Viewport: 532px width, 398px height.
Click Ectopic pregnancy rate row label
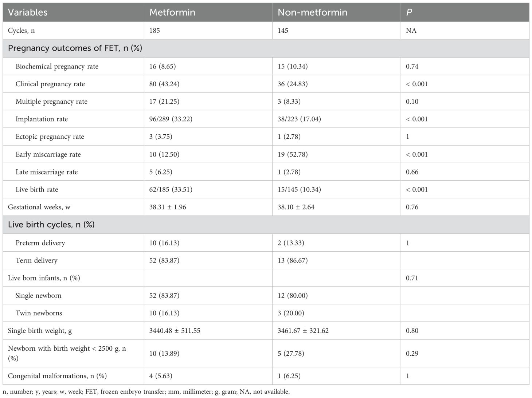pyautogui.click(x=50, y=137)
